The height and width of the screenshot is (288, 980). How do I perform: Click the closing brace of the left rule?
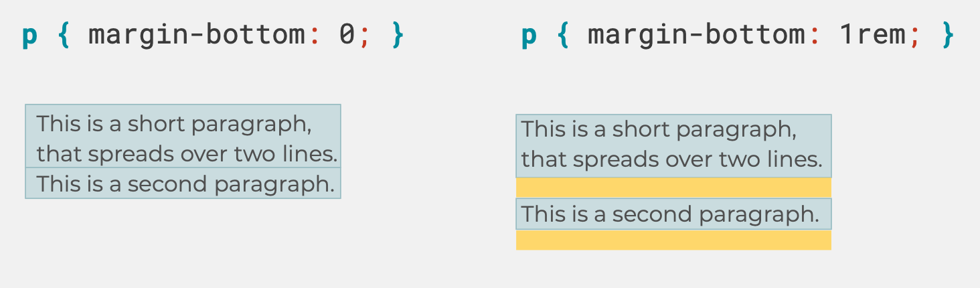[398, 35]
